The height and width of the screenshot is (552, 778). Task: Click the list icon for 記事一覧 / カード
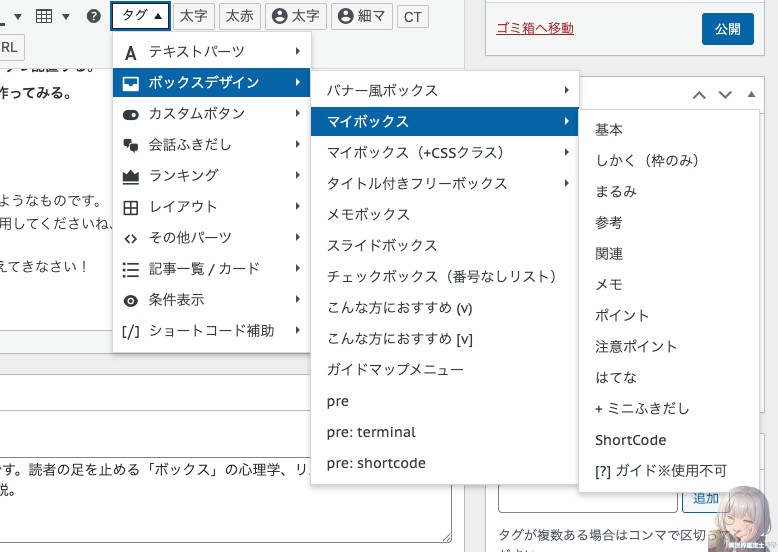(x=130, y=269)
